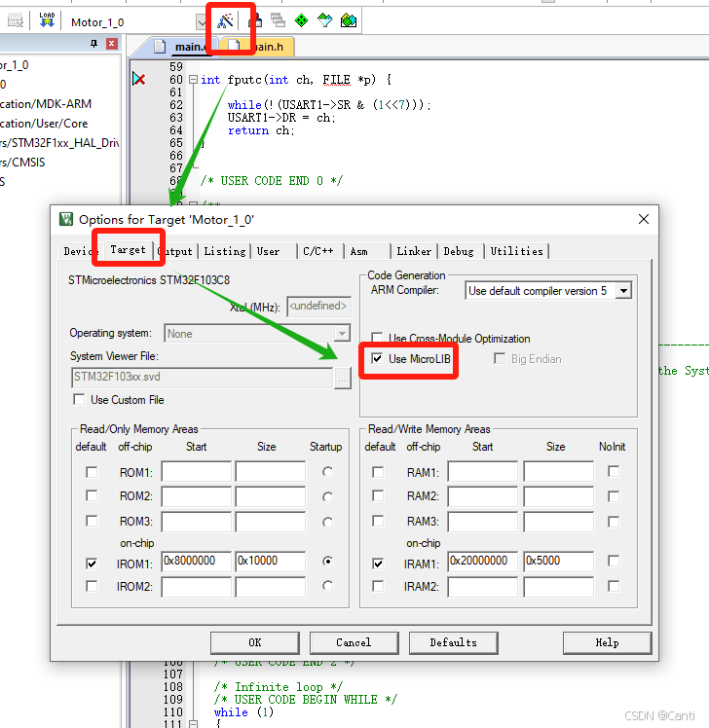Click the Download (LOAD) toolbar icon
The image size is (709, 728).
[x=47, y=20]
